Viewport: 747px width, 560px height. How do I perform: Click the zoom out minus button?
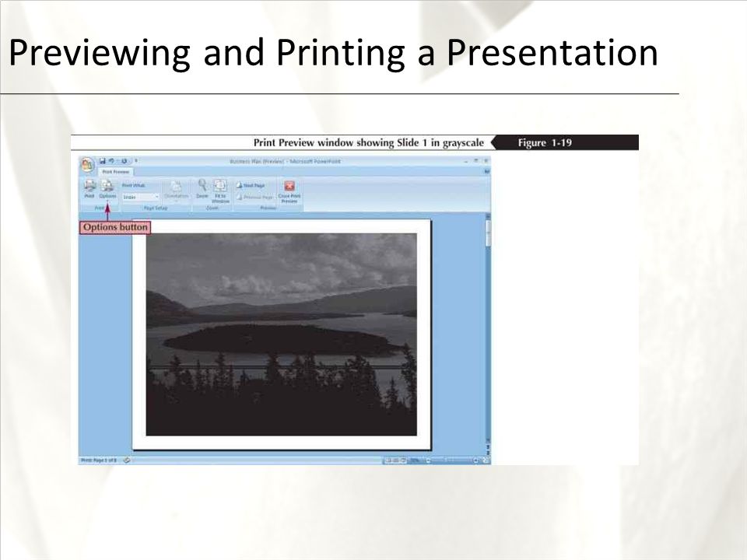point(428,460)
